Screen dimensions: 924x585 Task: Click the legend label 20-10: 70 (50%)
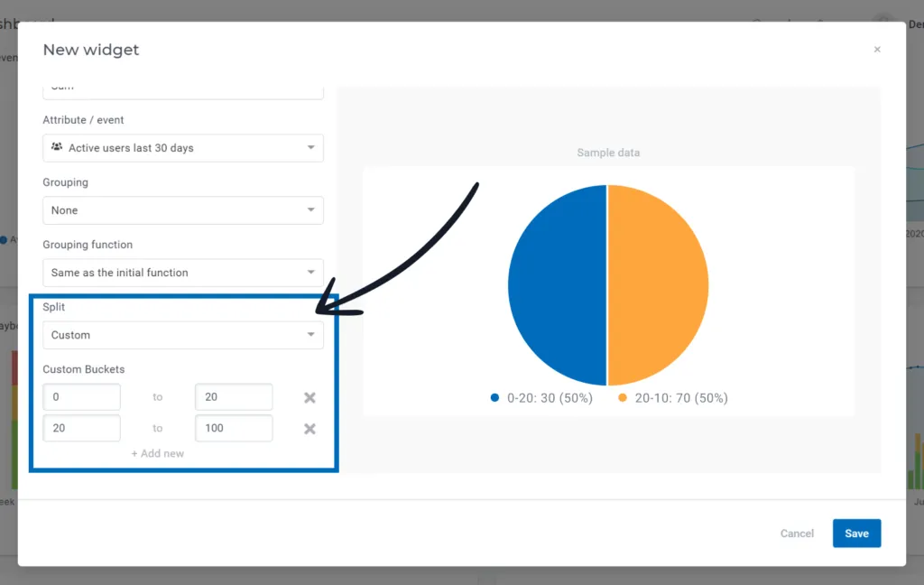[x=681, y=398]
